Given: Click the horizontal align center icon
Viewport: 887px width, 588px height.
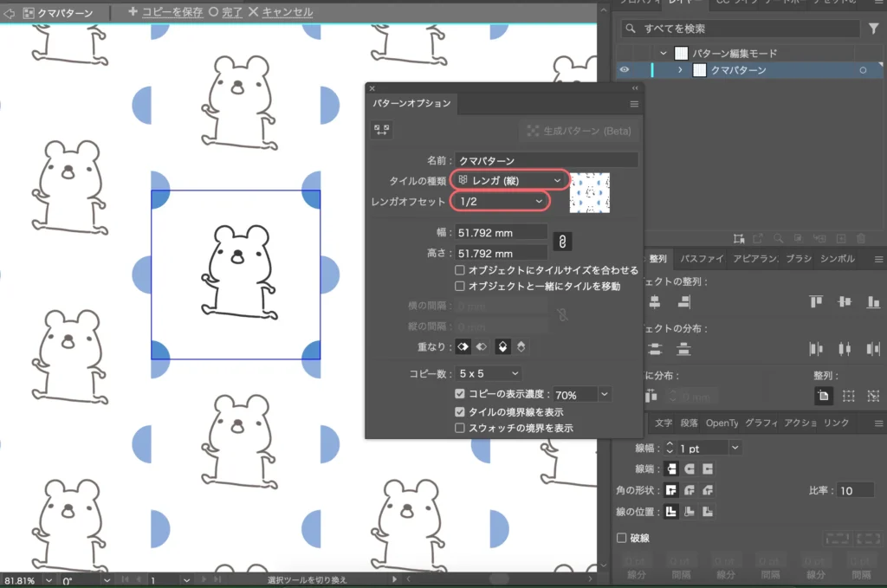Looking at the screenshot, I should [x=654, y=301].
